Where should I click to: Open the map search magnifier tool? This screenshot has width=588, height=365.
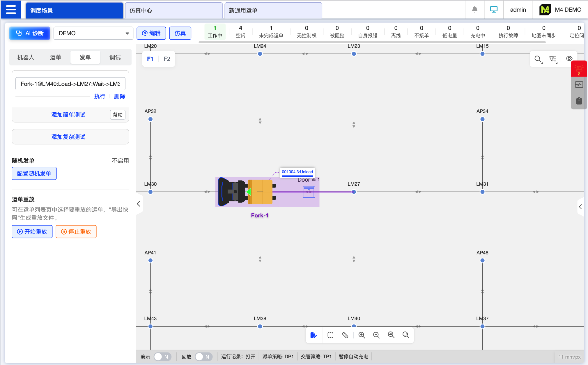click(538, 59)
